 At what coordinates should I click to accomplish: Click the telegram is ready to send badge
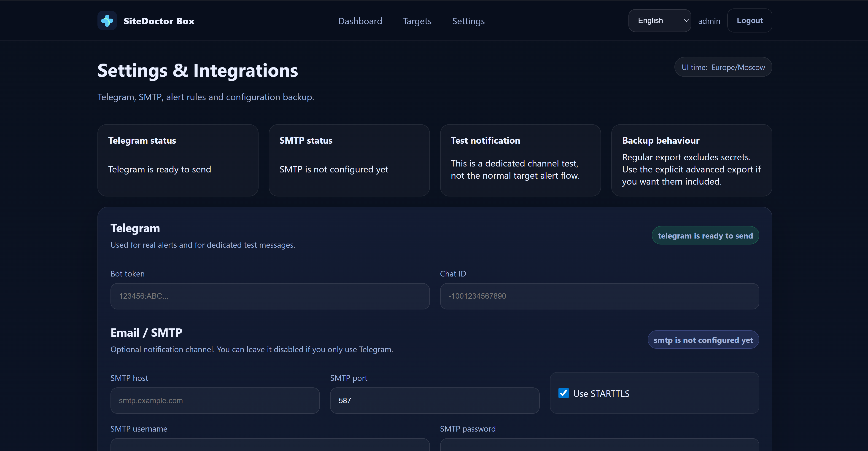[x=705, y=235]
